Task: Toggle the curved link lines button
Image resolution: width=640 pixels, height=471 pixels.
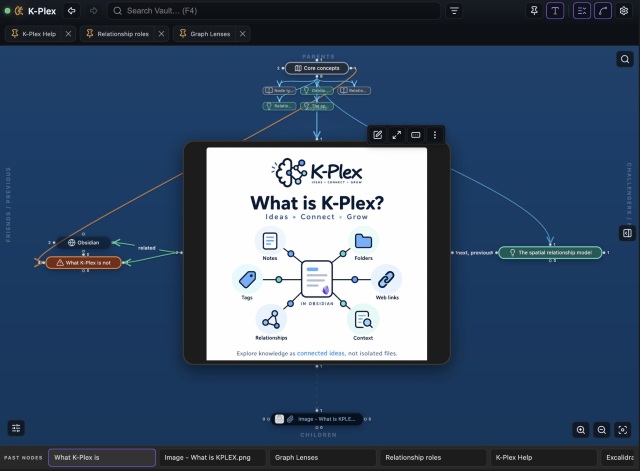Action: pyautogui.click(x=603, y=11)
